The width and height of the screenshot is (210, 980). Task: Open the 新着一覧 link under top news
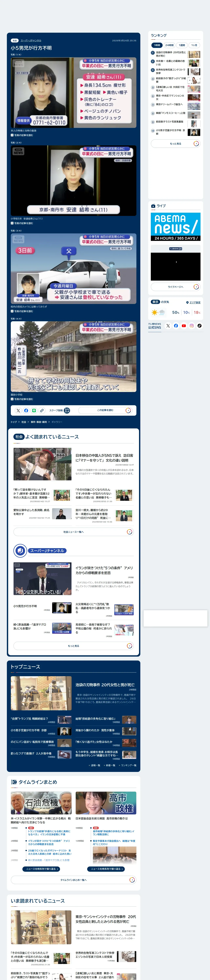tap(110, 765)
